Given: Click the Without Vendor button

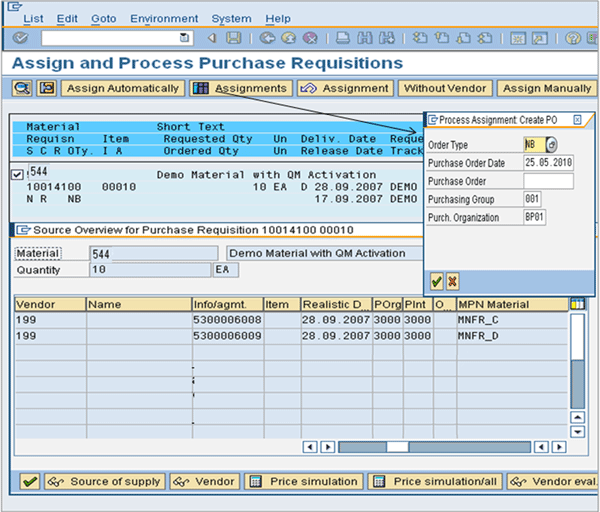Looking at the screenshot, I should coord(445,88).
